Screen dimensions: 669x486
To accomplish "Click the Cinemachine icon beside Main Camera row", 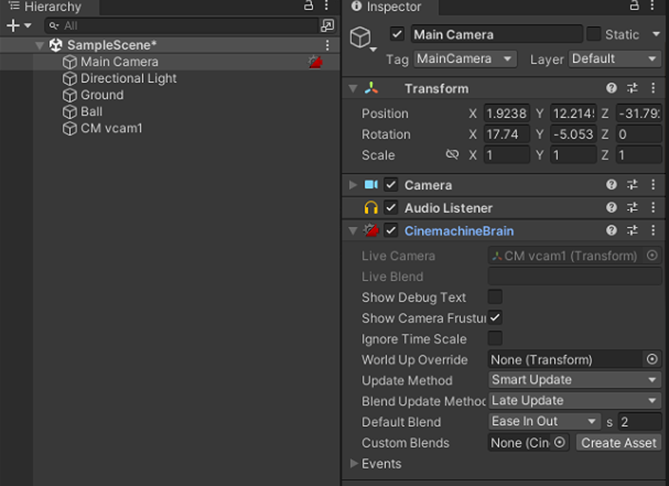I will pyautogui.click(x=315, y=62).
